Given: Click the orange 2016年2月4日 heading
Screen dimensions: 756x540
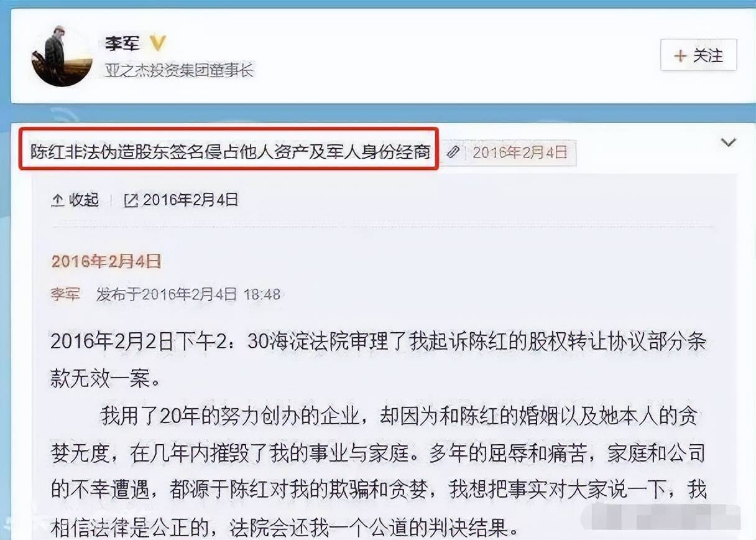Looking at the screenshot, I should [106, 261].
